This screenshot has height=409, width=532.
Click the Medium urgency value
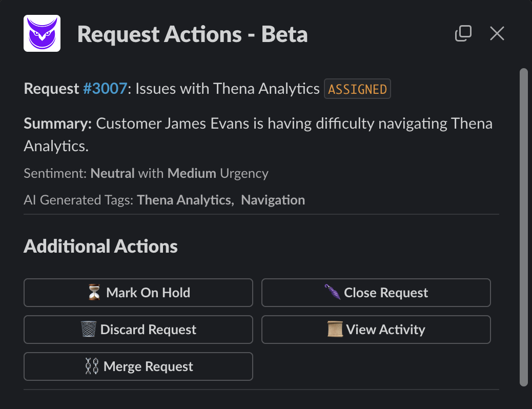192,173
